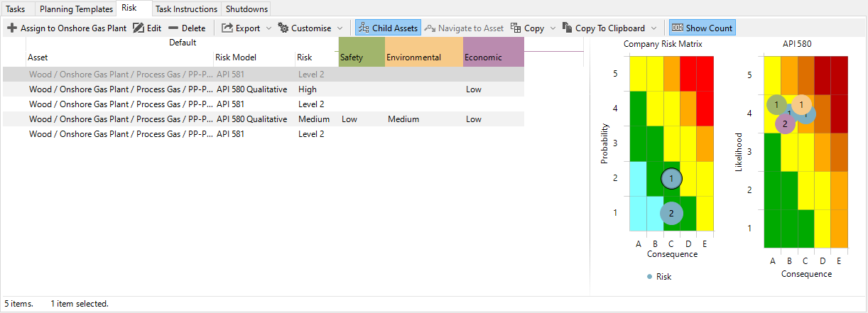The width and height of the screenshot is (868, 313).
Task: Click the Delete minus icon
Action: [x=173, y=28]
